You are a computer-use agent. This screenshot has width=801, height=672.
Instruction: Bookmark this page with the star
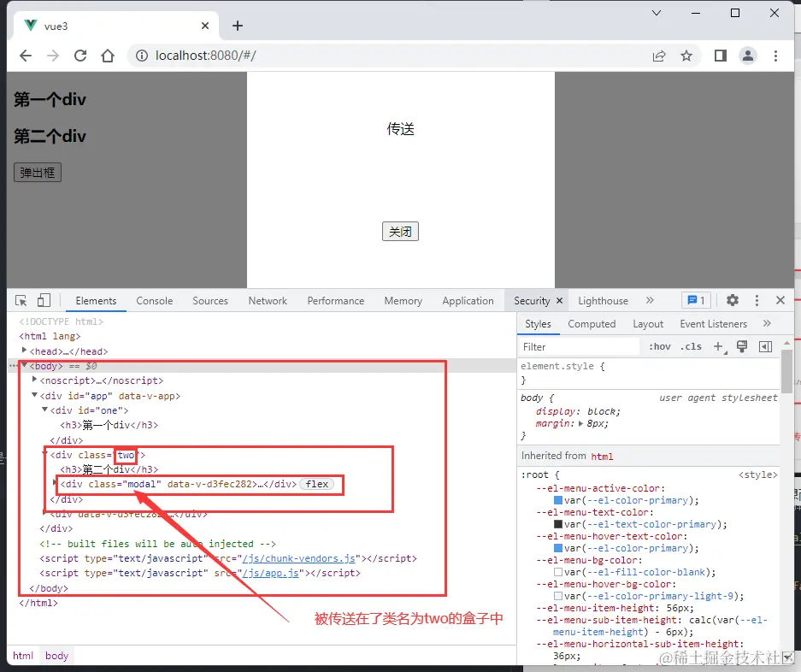pos(686,56)
